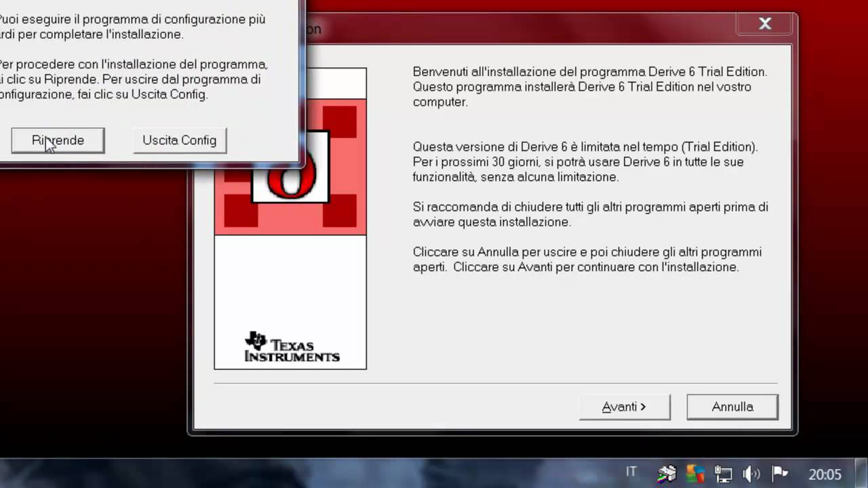Open the IT language indicator
This screenshot has width=868, height=488.
(x=631, y=472)
